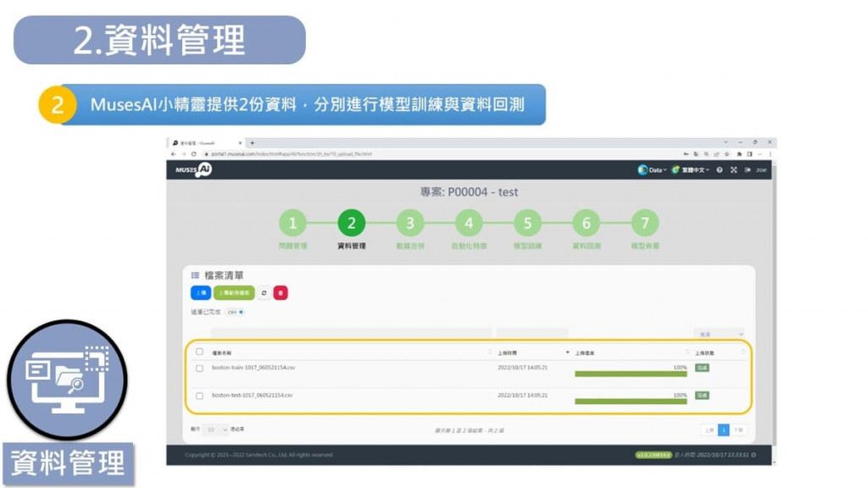Click the browser forward arrow

183,154
